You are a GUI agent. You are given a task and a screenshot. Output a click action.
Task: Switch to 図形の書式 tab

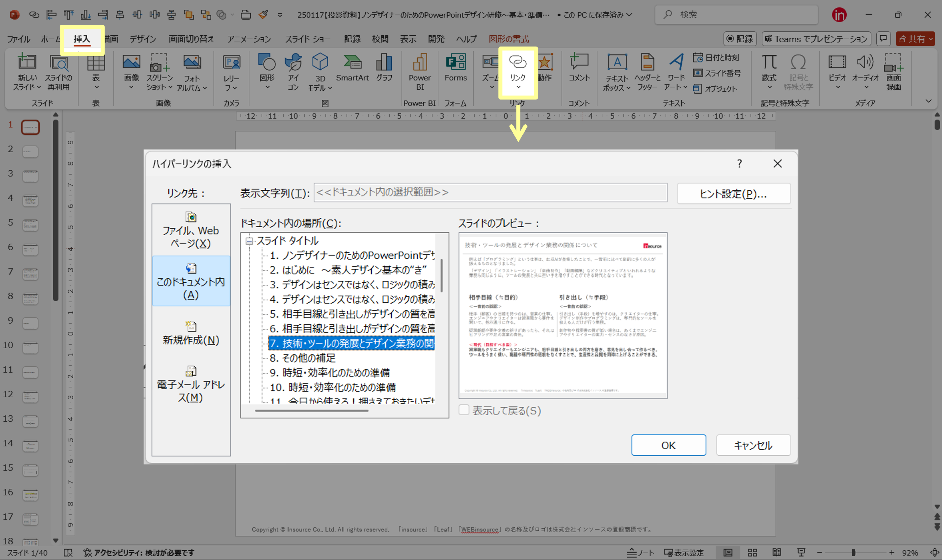tap(509, 39)
